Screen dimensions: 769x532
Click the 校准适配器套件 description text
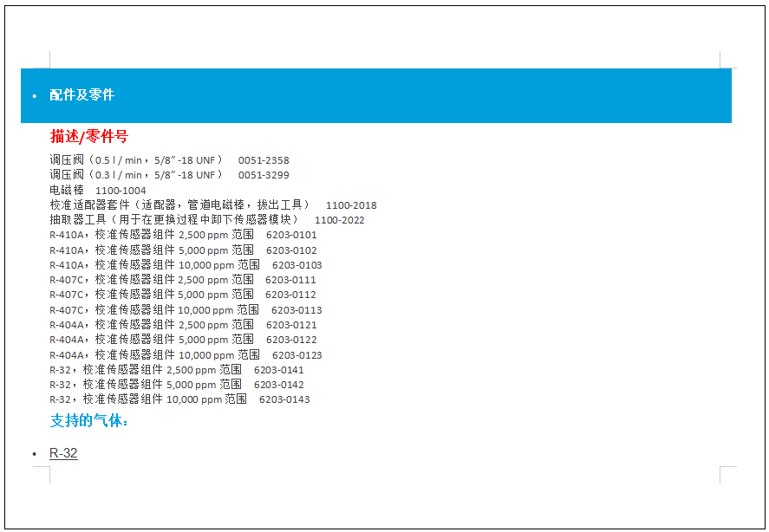(x=180, y=205)
